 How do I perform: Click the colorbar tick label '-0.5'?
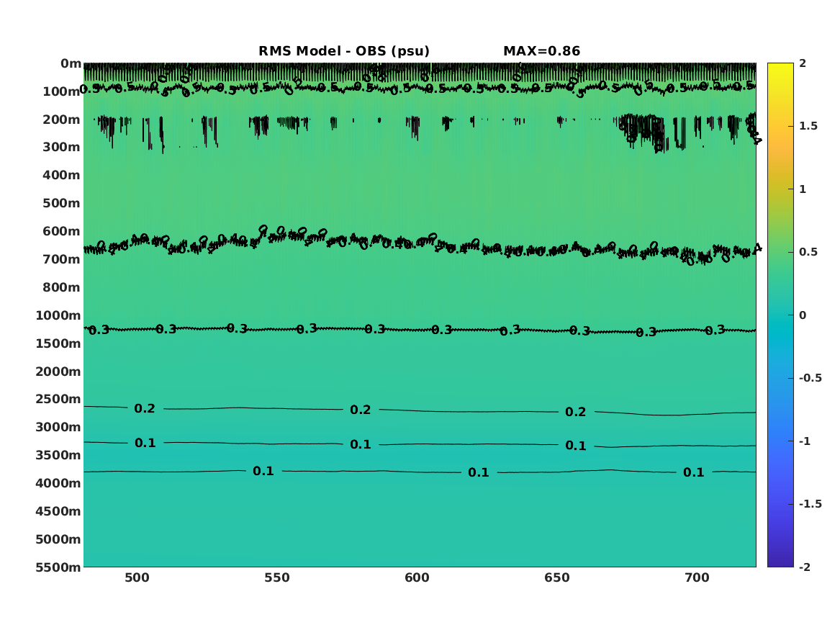(810, 378)
